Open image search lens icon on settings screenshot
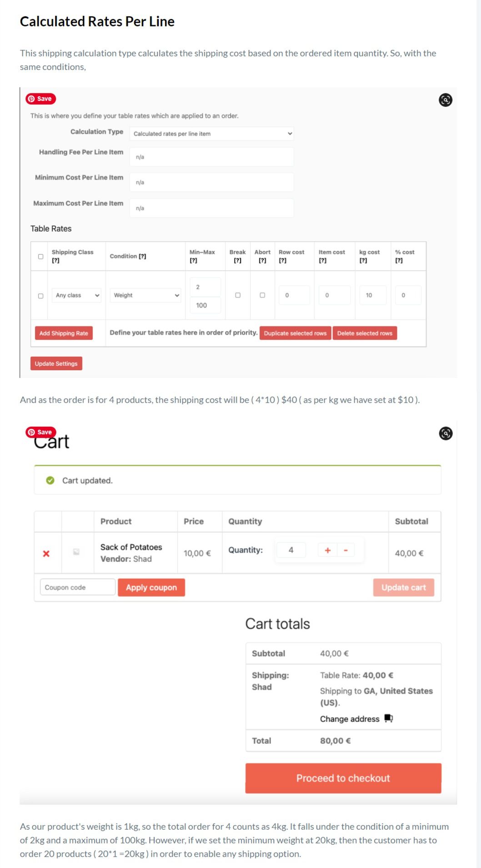 tap(446, 100)
